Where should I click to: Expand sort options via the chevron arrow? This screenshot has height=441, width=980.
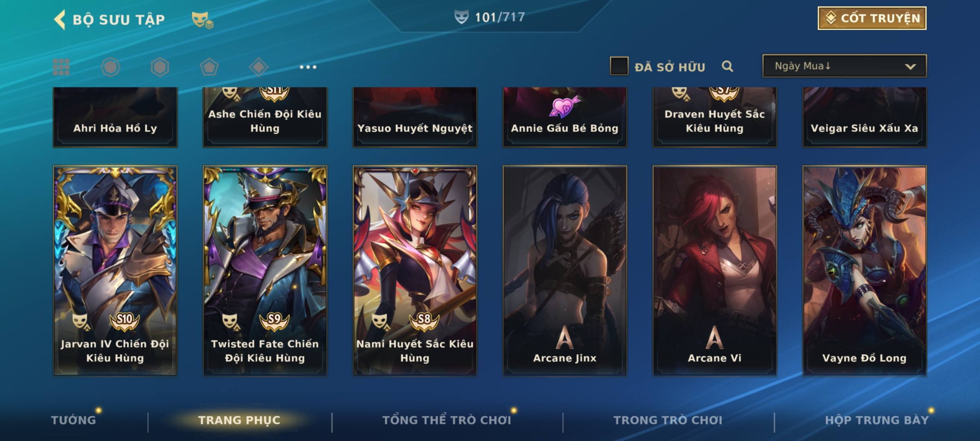coord(910,67)
